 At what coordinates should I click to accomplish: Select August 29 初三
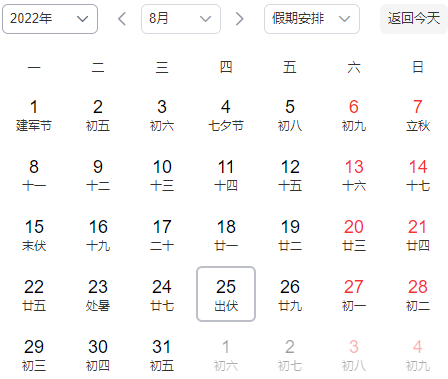pos(34,355)
